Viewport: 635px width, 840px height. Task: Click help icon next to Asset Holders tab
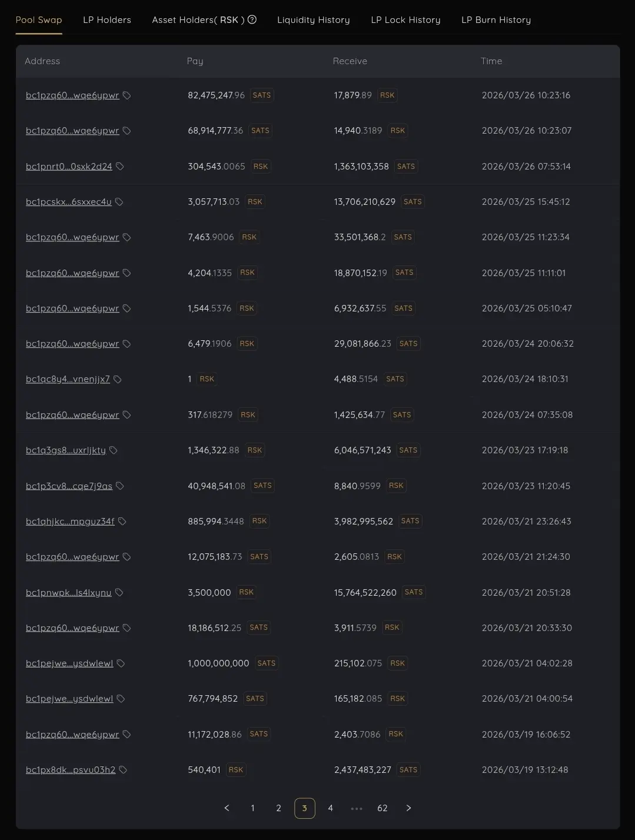(x=252, y=19)
